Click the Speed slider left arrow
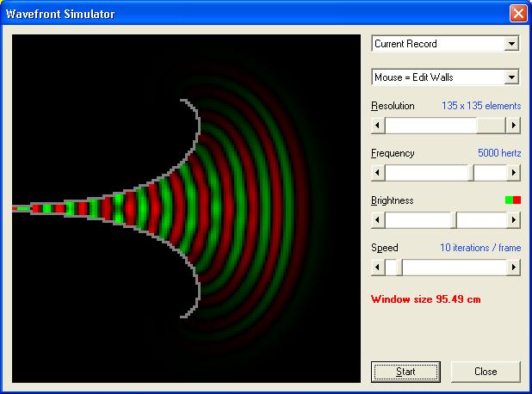532x394 pixels. click(378, 268)
